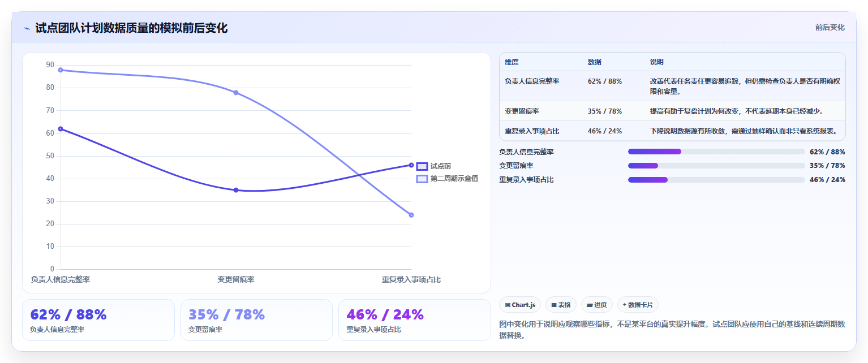868x363 pixels.
Task: Click the 90 y-axis tick label
Action: click(x=50, y=65)
